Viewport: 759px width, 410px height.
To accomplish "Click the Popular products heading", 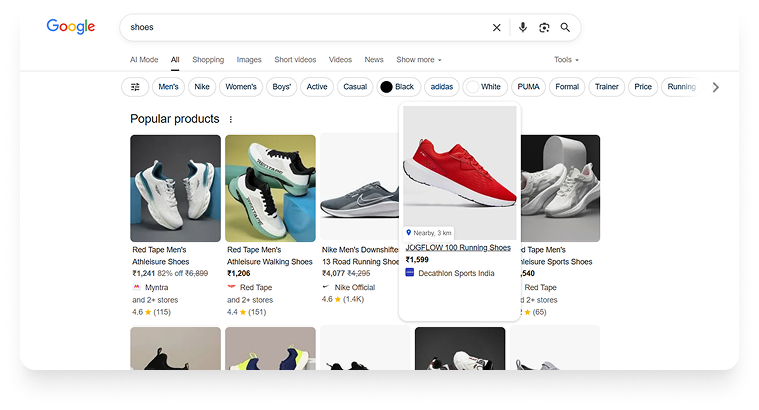I will (x=175, y=119).
